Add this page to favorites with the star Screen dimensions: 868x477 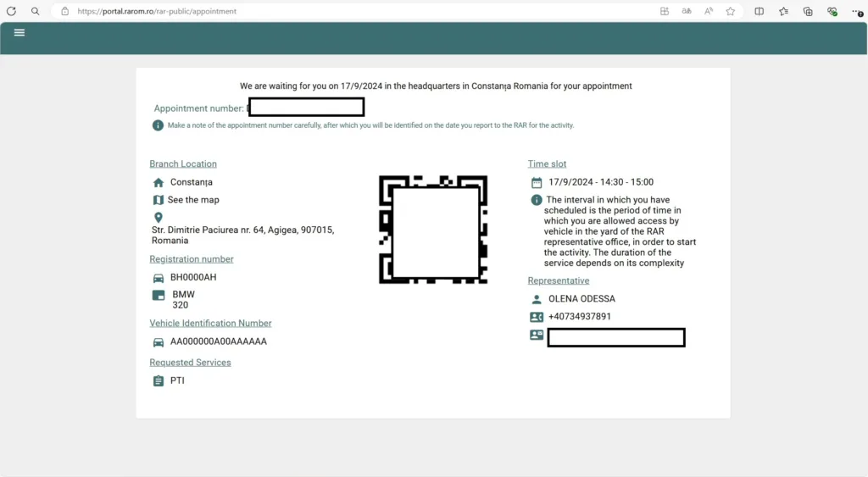(x=730, y=11)
